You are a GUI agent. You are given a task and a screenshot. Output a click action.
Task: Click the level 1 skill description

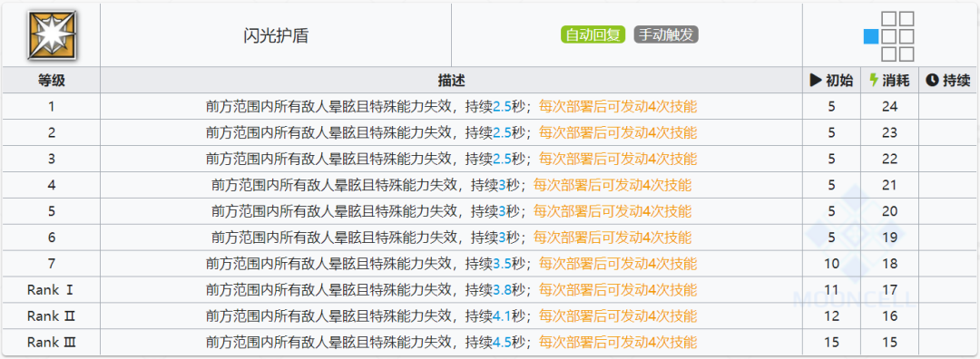point(451,107)
